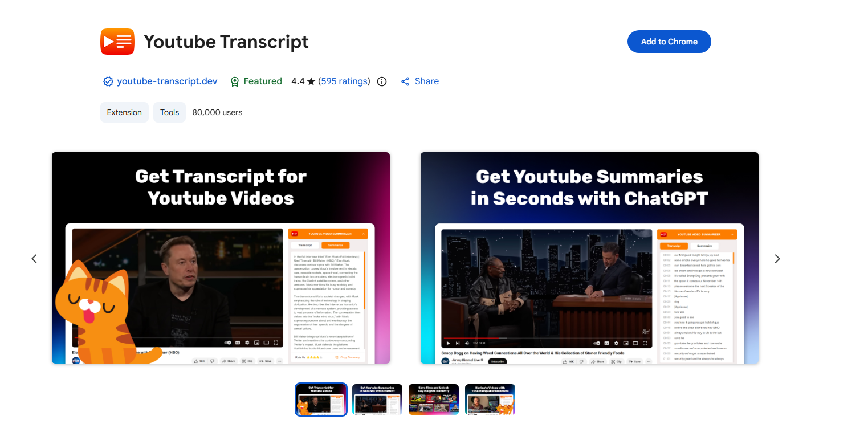This screenshot has height=432, width=868.
Task: Switch to the Summarize tab in the sidebar
Action: coord(336,245)
